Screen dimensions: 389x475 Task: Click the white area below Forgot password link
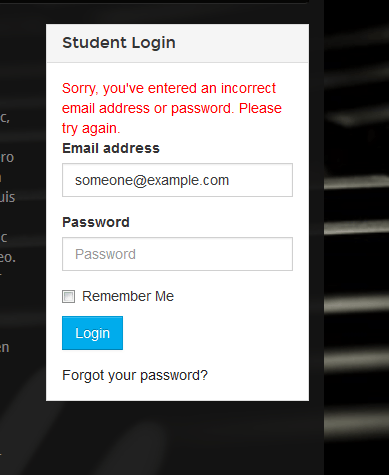pos(177,393)
